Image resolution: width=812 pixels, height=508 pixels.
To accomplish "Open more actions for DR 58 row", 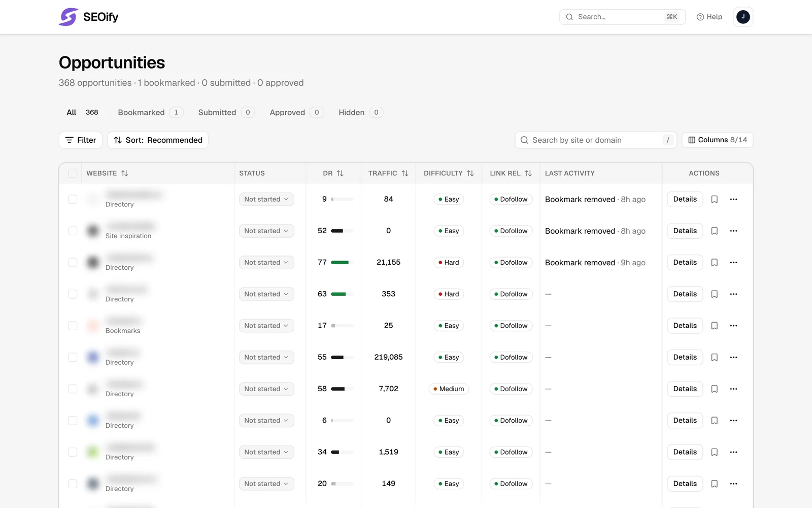I will coord(733,389).
